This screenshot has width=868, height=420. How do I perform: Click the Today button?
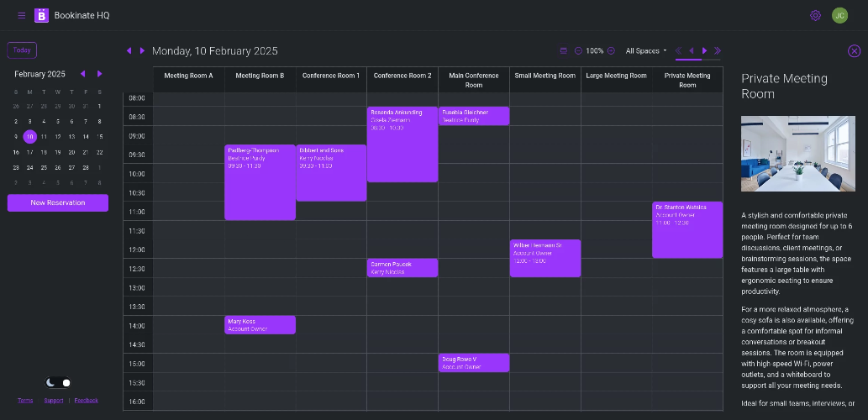pos(22,50)
